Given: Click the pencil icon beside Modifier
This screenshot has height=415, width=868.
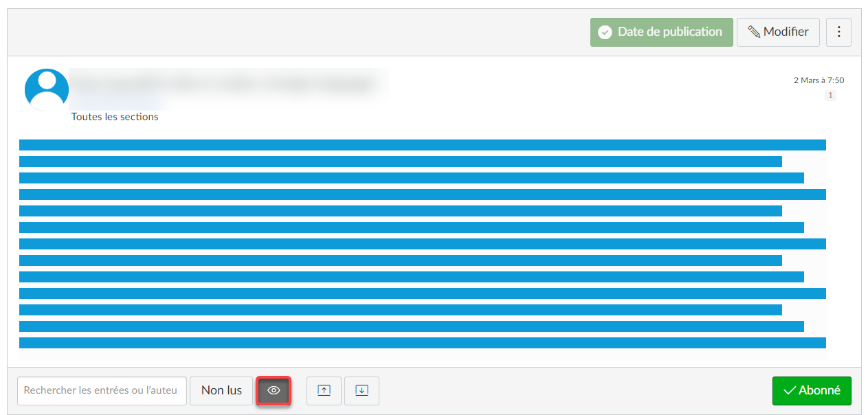Looking at the screenshot, I should [x=754, y=32].
